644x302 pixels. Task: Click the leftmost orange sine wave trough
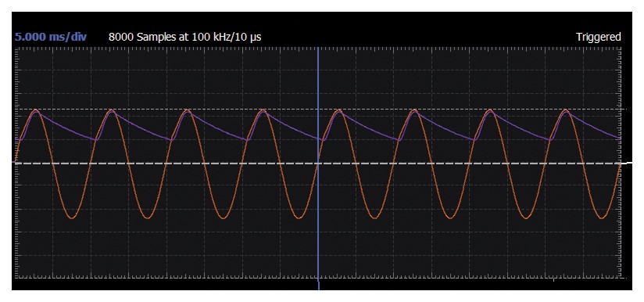(x=72, y=218)
